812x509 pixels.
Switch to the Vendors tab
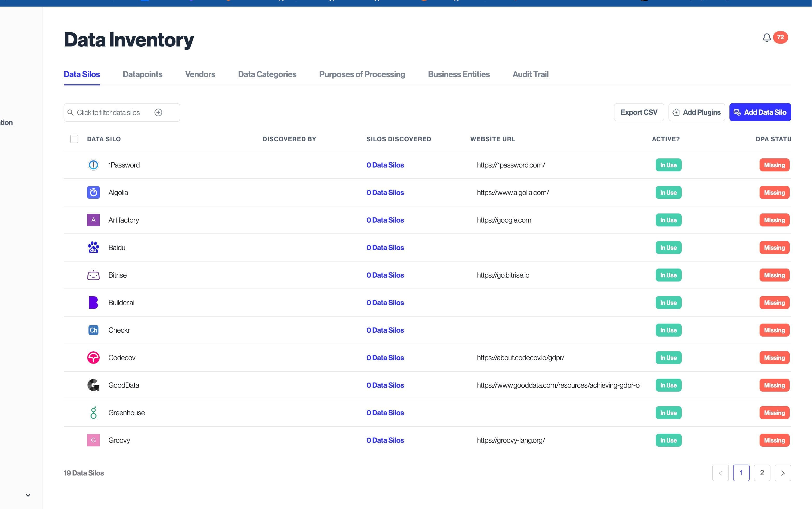click(x=200, y=74)
